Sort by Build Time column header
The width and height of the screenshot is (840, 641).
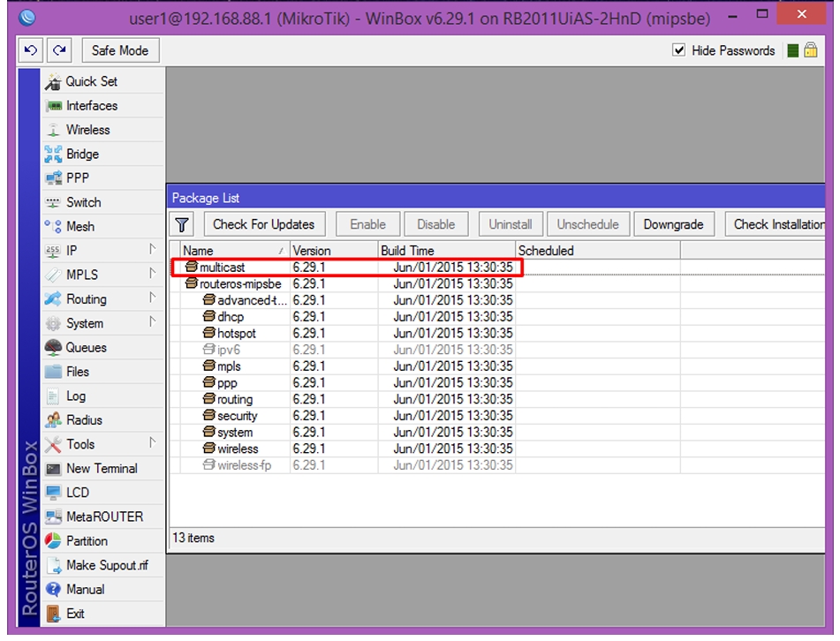447,251
